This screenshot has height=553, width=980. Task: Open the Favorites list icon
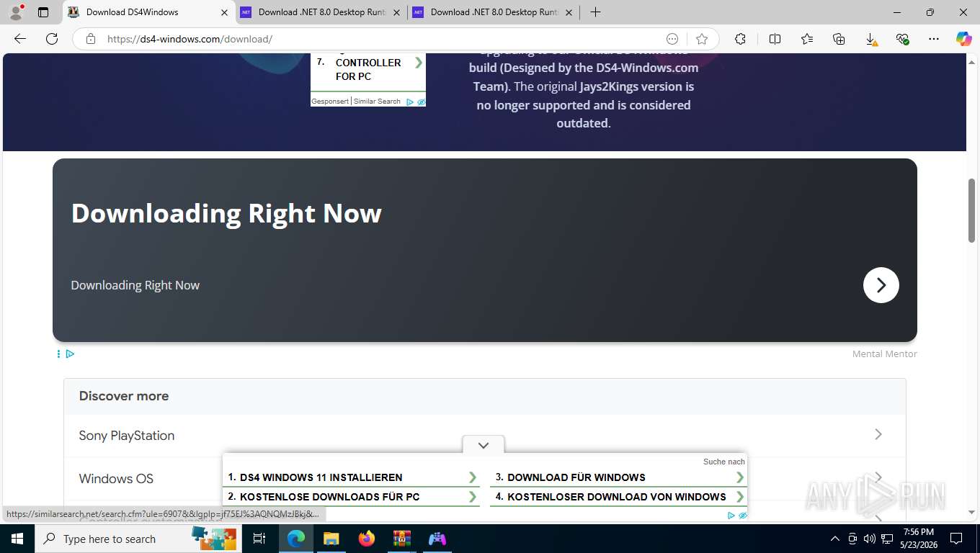(x=807, y=39)
